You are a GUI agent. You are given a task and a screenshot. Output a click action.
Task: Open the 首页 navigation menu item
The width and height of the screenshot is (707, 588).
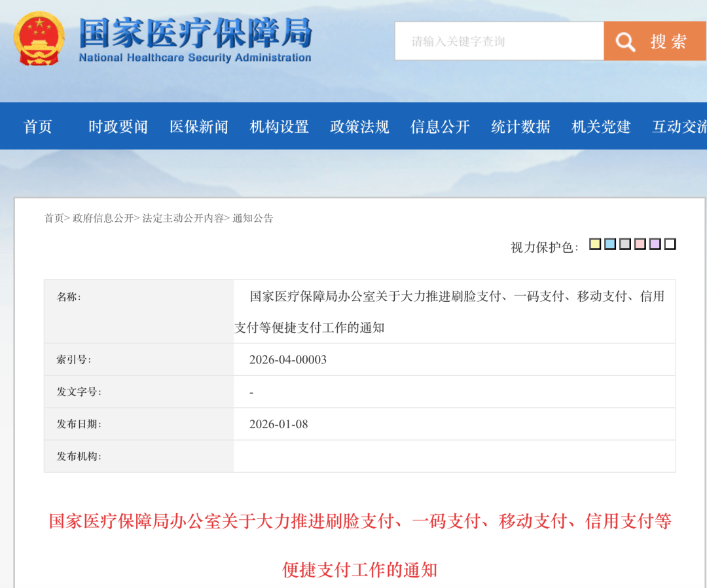[x=38, y=126]
